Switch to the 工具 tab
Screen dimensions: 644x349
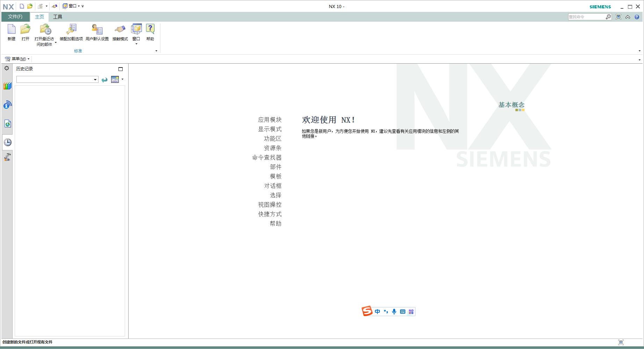click(x=58, y=17)
